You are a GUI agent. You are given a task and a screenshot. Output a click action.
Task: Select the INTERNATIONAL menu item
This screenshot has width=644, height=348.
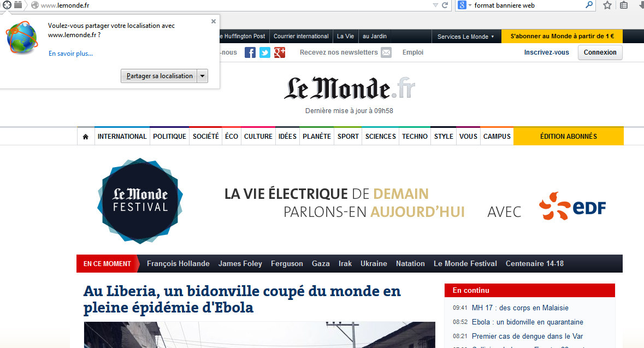(122, 137)
